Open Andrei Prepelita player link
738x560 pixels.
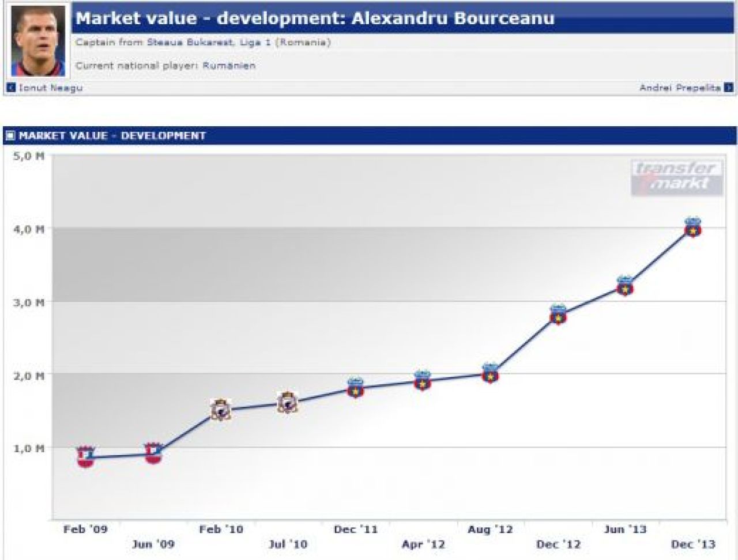tap(680, 88)
